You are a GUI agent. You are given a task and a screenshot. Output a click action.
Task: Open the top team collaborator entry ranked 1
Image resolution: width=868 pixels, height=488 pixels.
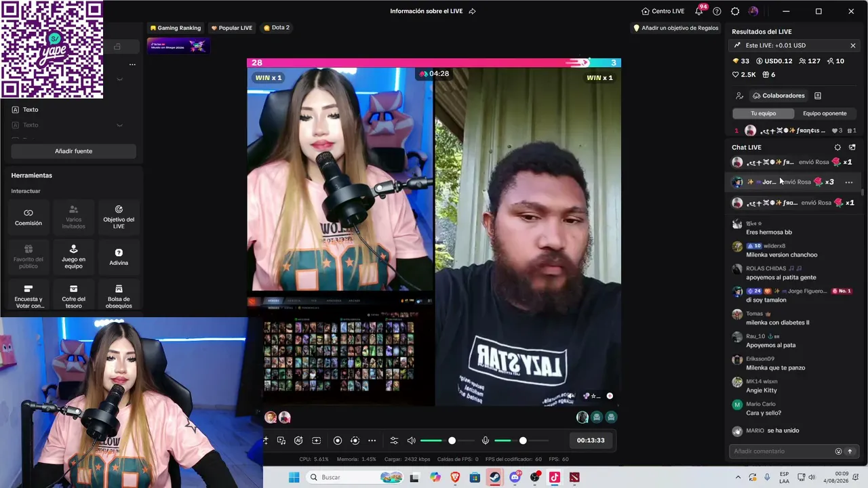(x=795, y=131)
